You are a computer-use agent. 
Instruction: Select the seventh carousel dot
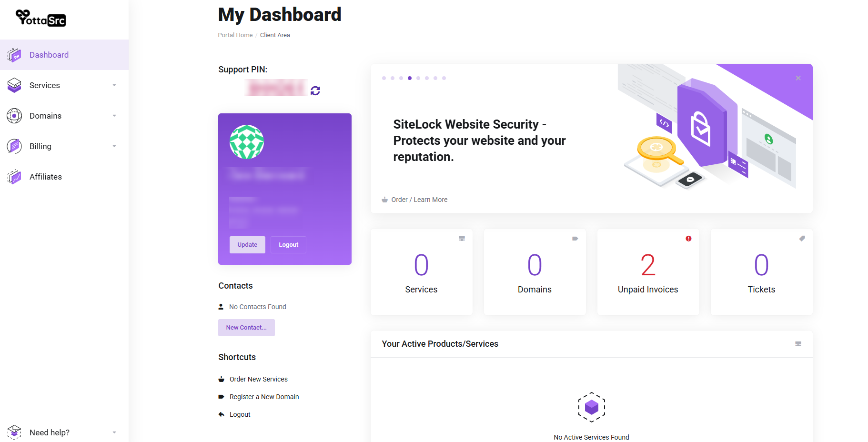[x=435, y=78]
